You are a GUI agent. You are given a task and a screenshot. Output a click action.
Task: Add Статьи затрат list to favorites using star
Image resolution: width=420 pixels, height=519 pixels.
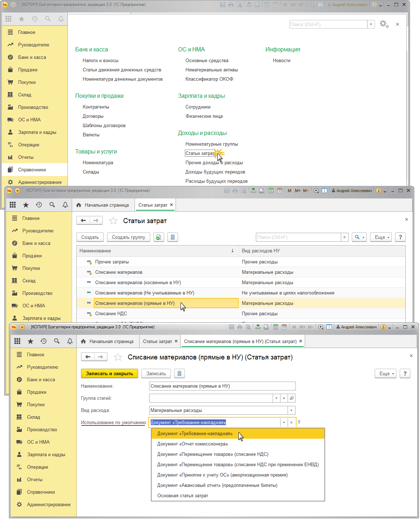113,221
